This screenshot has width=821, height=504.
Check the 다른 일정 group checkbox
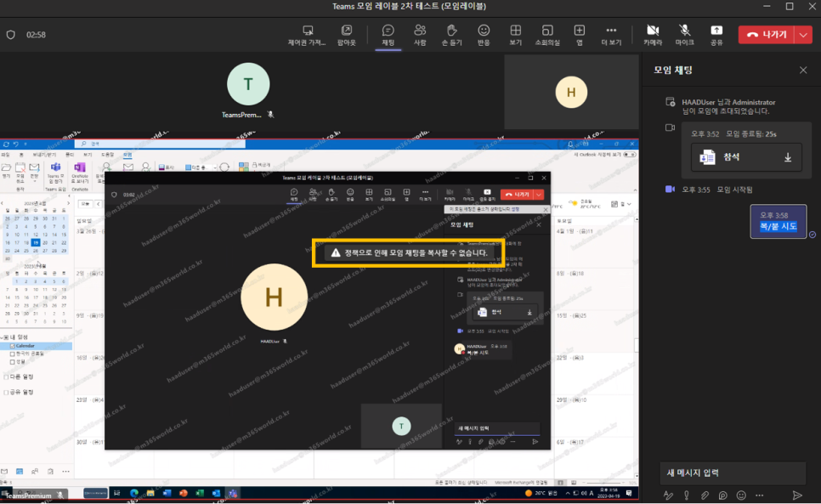6,377
